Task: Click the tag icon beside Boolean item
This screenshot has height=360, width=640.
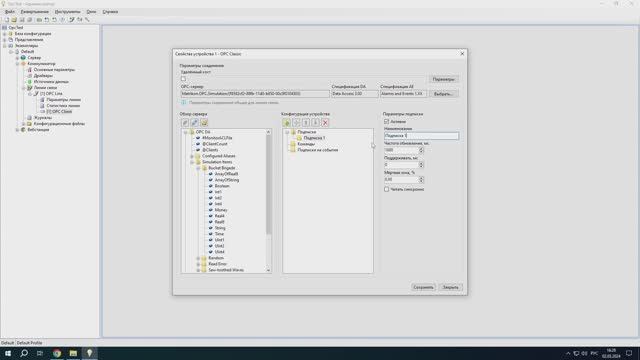Action: pos(211,186)
